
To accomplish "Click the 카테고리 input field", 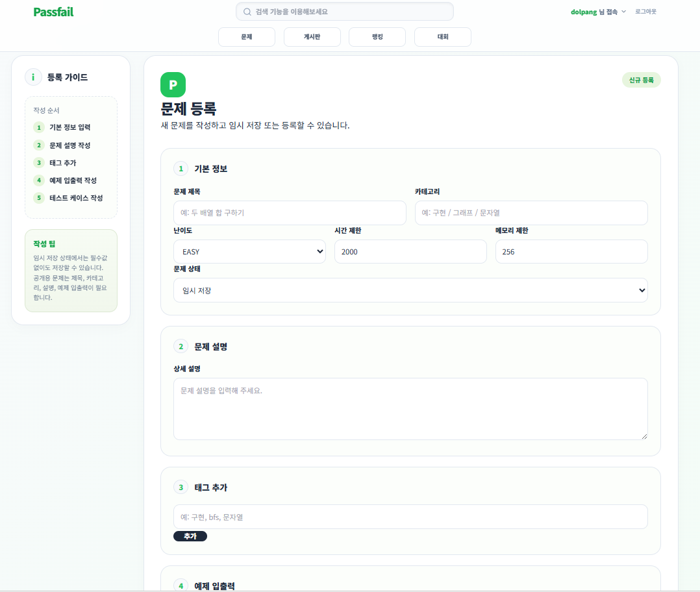I will (531, 213).
